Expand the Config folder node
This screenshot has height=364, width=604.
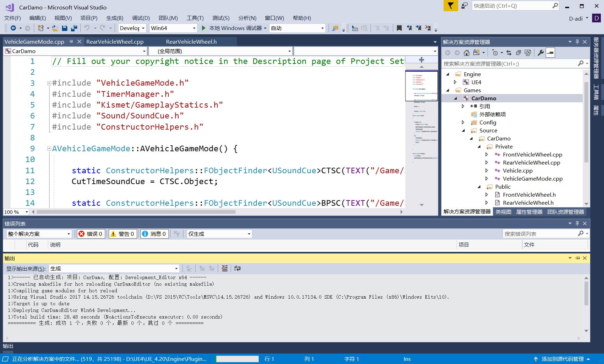[463, 122]
